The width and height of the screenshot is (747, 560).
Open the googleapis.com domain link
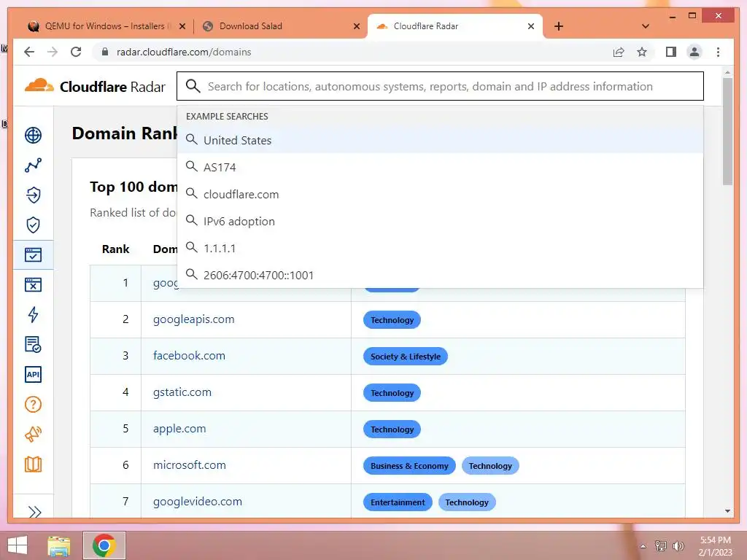click(193, 319)
